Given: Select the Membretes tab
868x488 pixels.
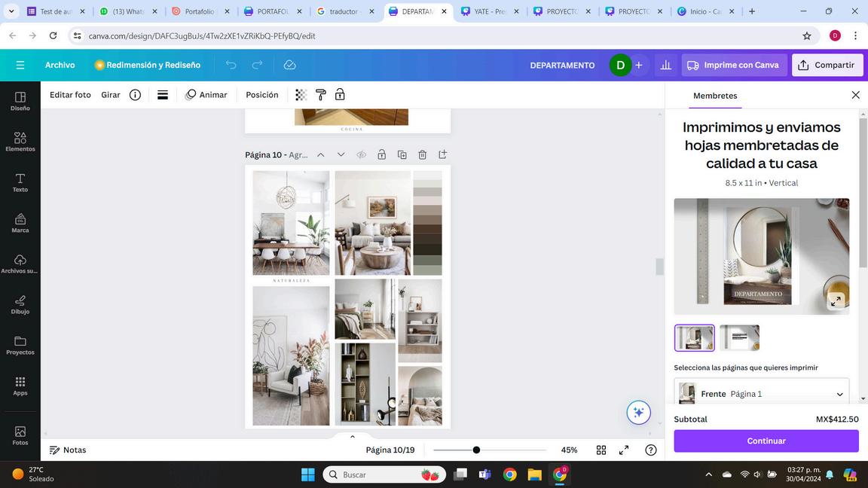Looking at the screenshot, I should click(x=715, y=96).
